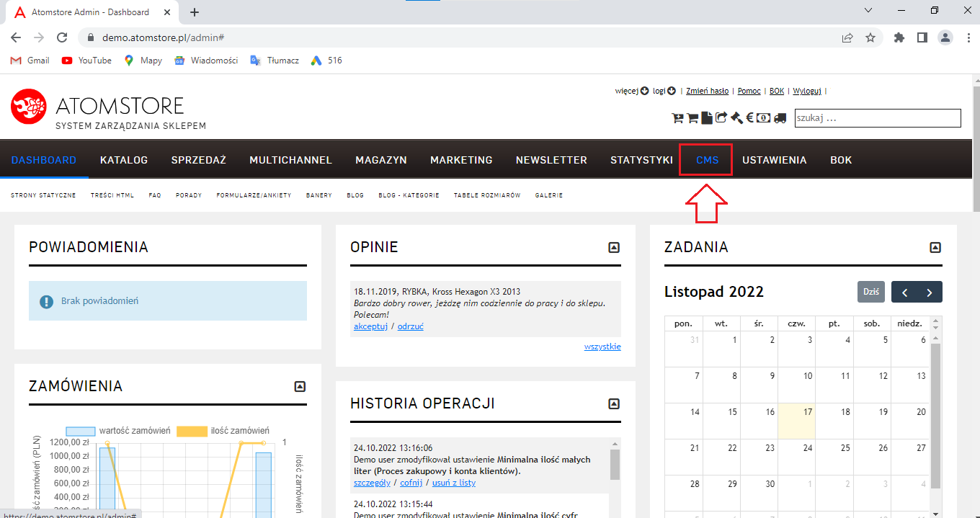Collapse the OPINIE panel
This screenshot has height=518, width=980.
pos(613,247)
